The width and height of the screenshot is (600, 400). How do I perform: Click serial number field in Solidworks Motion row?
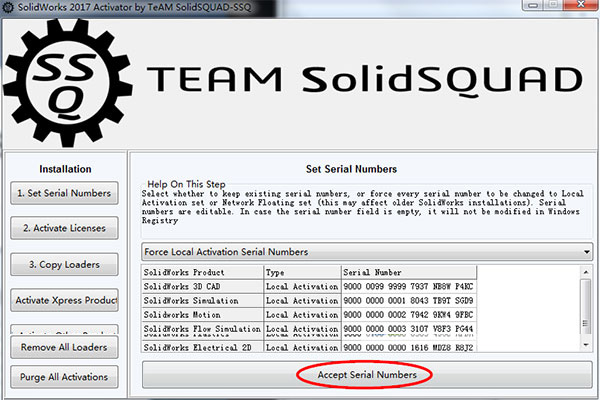tap(409, 315)
